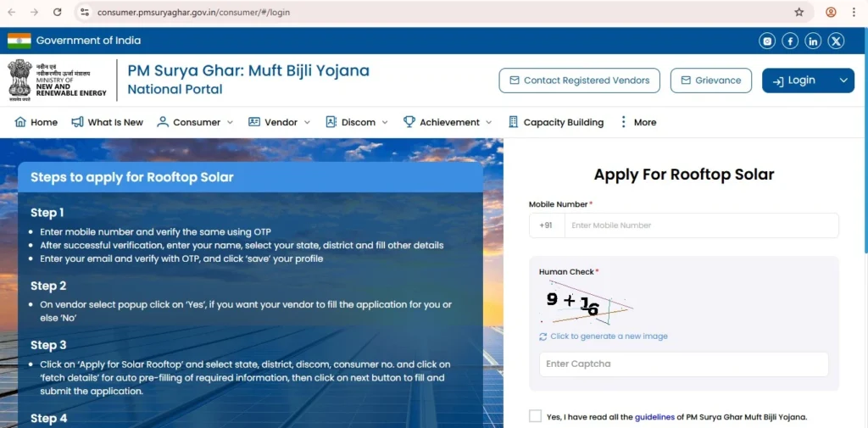This screenshot has height=428, width=868.
Task: Tick the guidelines agreement checkbox
Action: coord(535,416)
